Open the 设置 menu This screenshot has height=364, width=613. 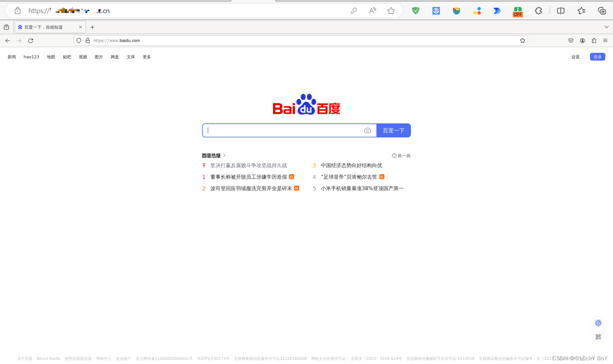tap(575, 57)
